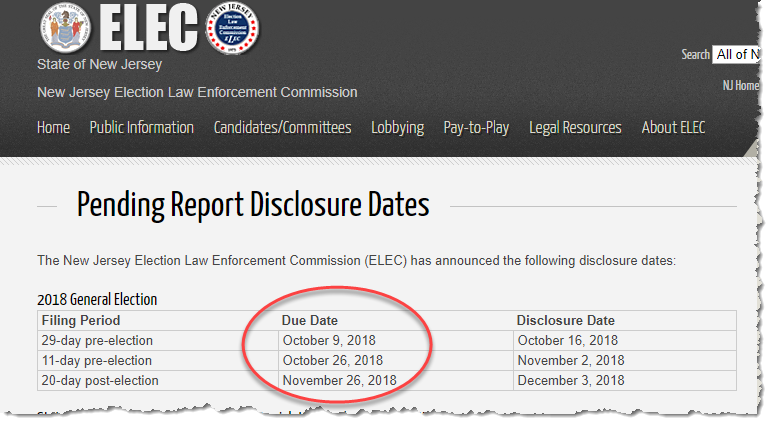Click the October 9, 2018 due date cell
This screenshot has height=422, width=770.
395,340
